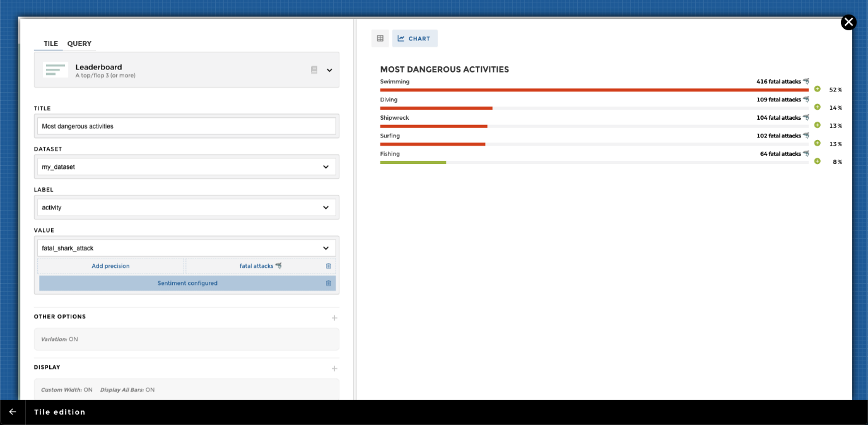The height and width of the screenshot is (425, 868).
Task: Click the Custom Width: ON setting
Action: pos(67,390)
